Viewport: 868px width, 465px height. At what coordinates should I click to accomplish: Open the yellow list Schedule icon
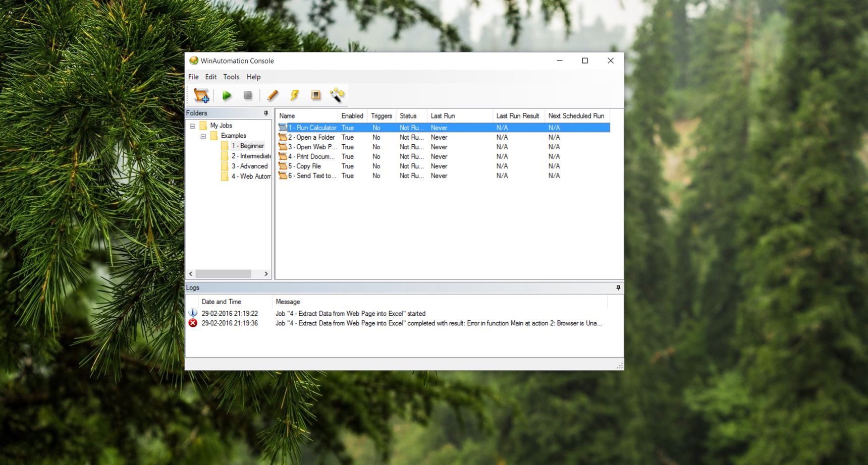pos(316,95)
